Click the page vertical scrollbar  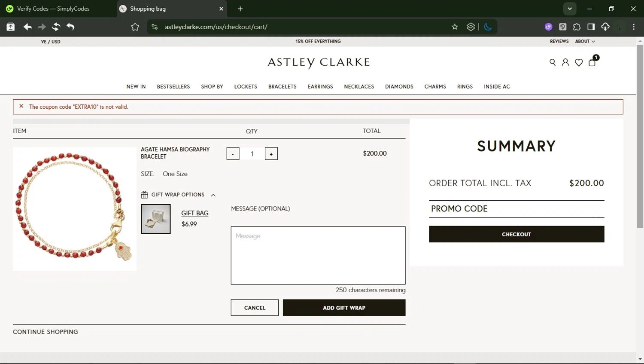640,137
